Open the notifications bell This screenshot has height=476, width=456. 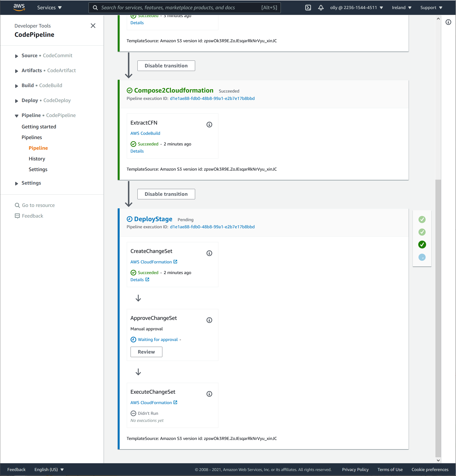321,8
